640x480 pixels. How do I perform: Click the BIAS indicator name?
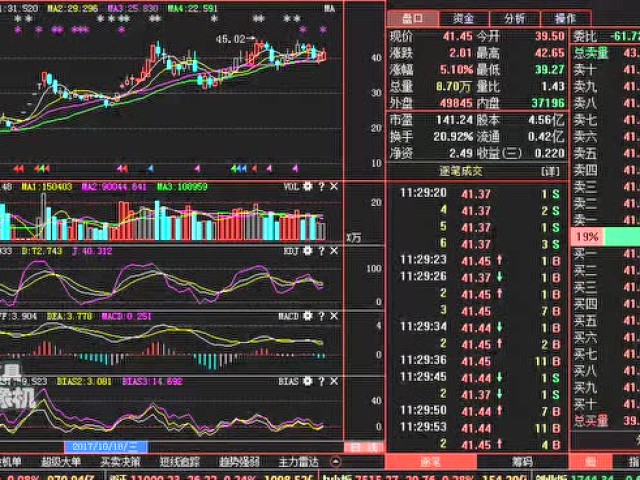(289, 381)
